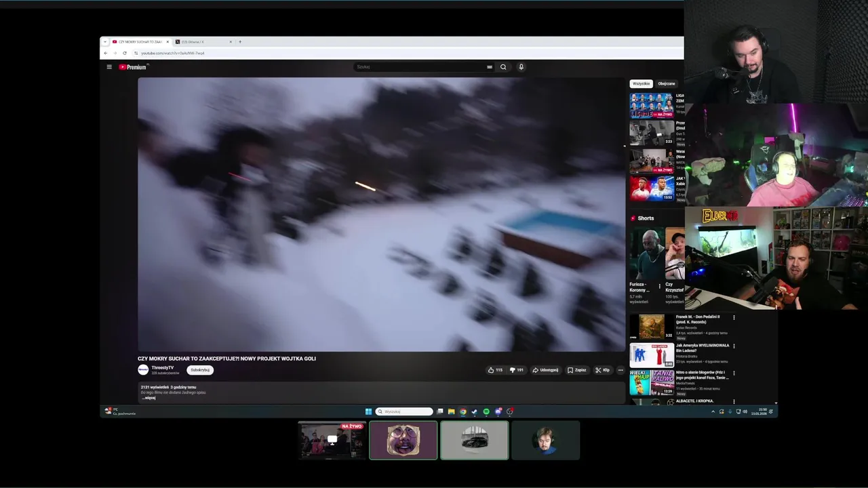
Task: Open Spotify from the taskbar
Action: point(486,411)
